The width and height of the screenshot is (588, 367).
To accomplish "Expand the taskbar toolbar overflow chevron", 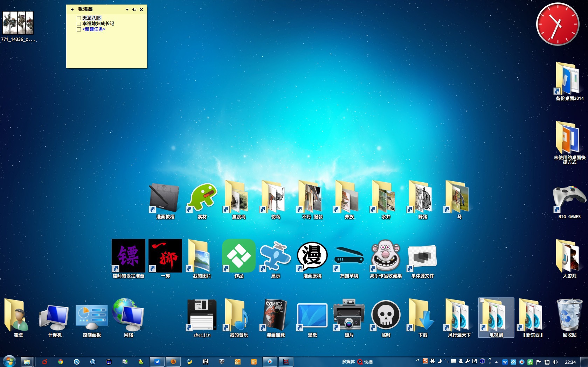I will tap(417, 360).
